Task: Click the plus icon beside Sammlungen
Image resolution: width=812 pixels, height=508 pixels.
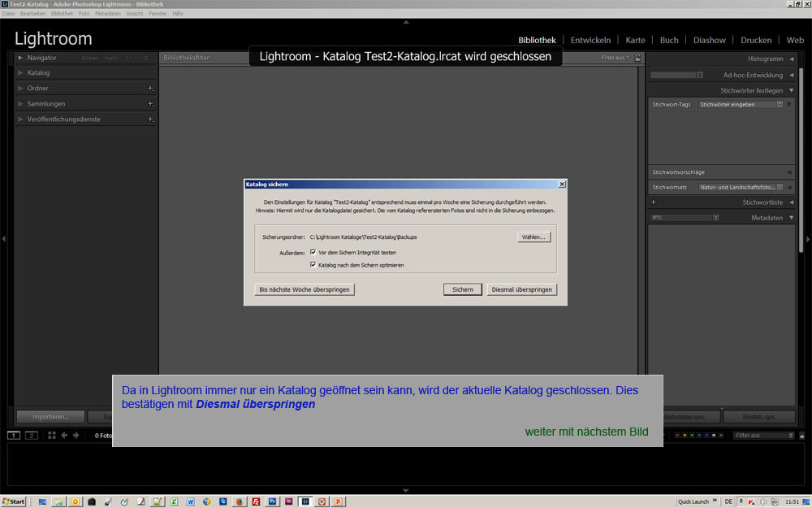Action: (150, 104)
